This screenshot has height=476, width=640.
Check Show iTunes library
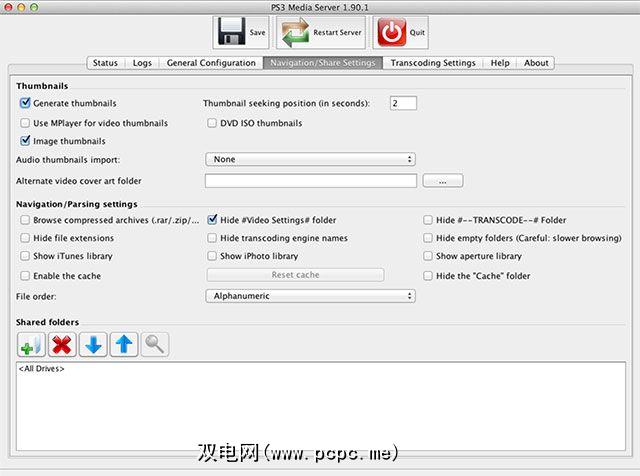[25, 256]
